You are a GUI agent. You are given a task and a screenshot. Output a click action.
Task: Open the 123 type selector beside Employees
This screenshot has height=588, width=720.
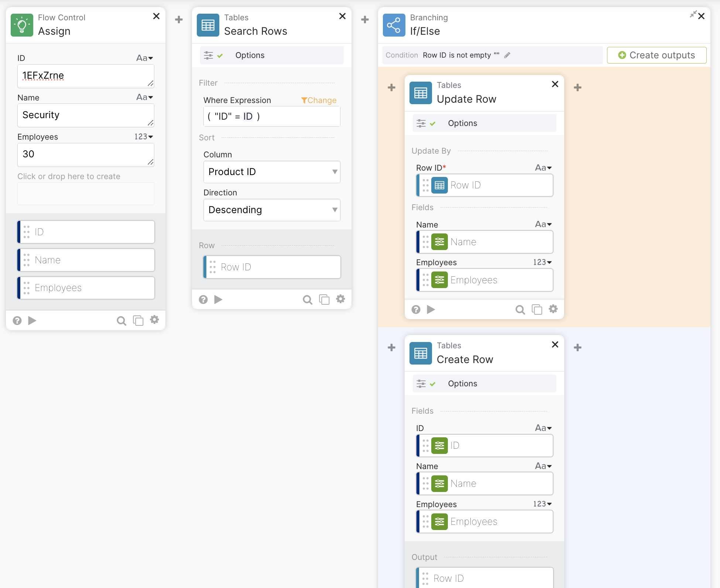(x=143, y=137)
